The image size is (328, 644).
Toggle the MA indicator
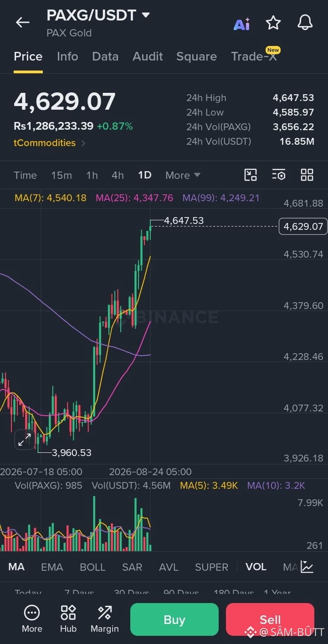point(16,567)
